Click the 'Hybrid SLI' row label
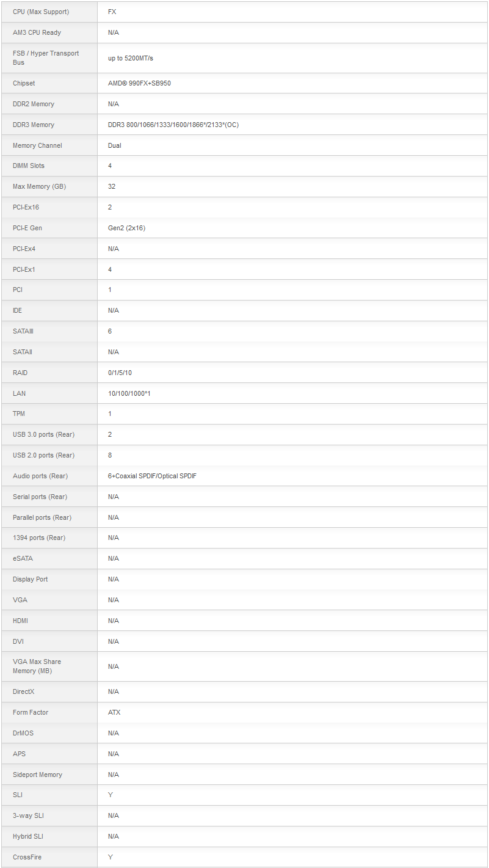The height and width of the screenshot is (868, 489). point(28,836)
